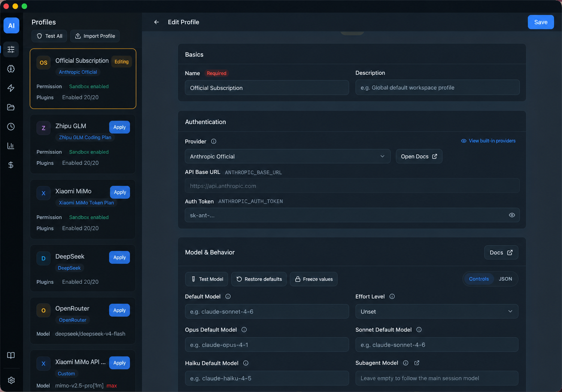This screenshot has width=562, height=392.
Task: Click the Z avatar of Zhipu GLM
Action: 43,128
